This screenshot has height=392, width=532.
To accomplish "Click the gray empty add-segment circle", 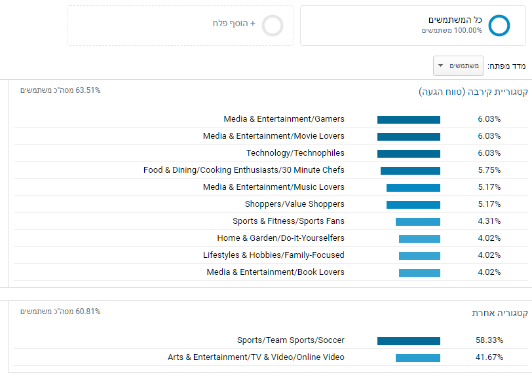I will 273,26.
